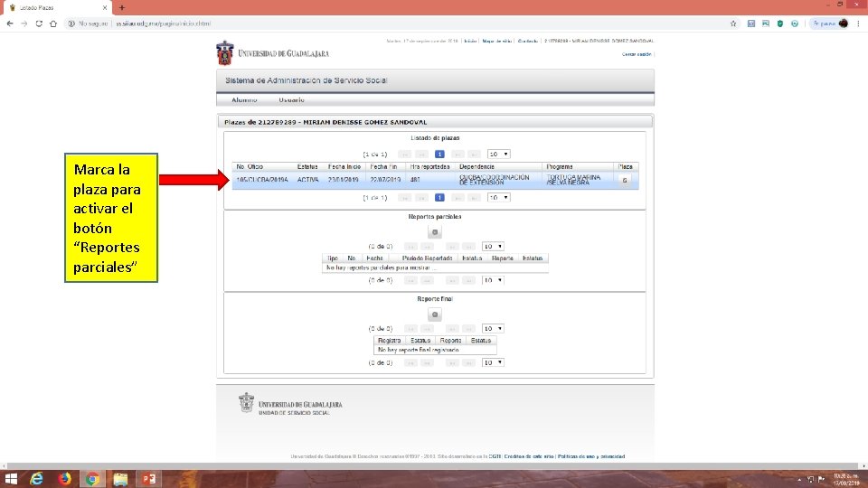Switch to Chrome in the taskbar

[x=92, y=479]
